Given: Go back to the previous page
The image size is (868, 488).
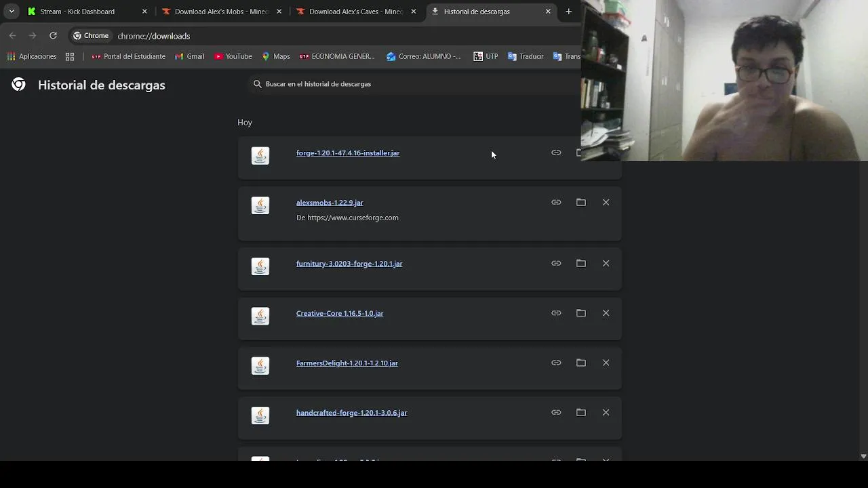Looking at the screenshot, I should [x=13, y=35].
